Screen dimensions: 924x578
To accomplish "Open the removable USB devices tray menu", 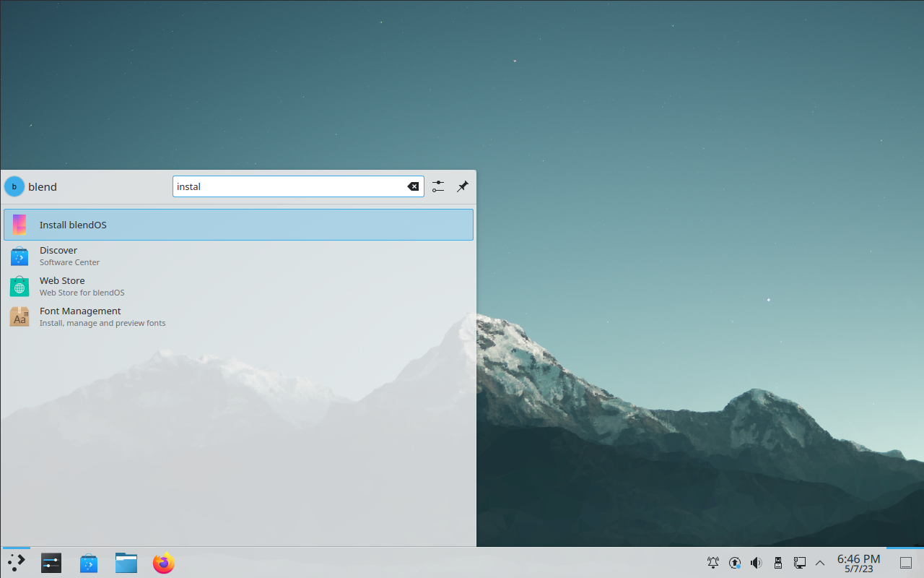I will pyautogui.click(x=778, y=563).
